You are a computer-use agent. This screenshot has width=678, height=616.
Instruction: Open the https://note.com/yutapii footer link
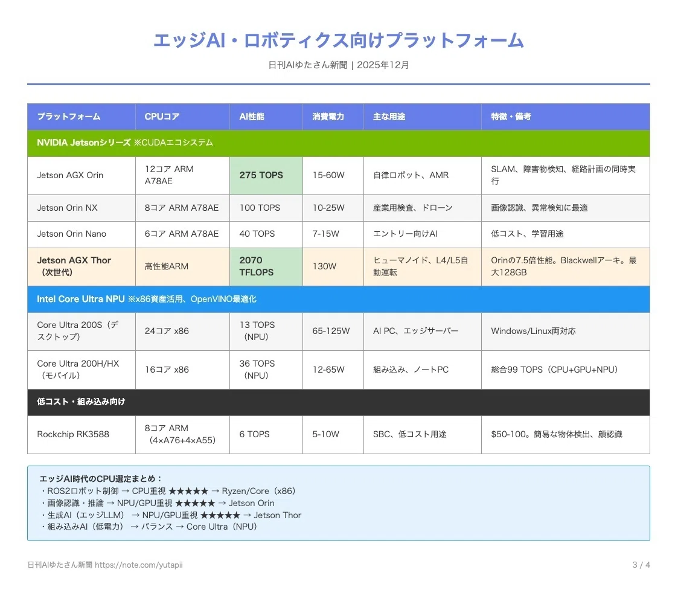click(x=139, y=565)
